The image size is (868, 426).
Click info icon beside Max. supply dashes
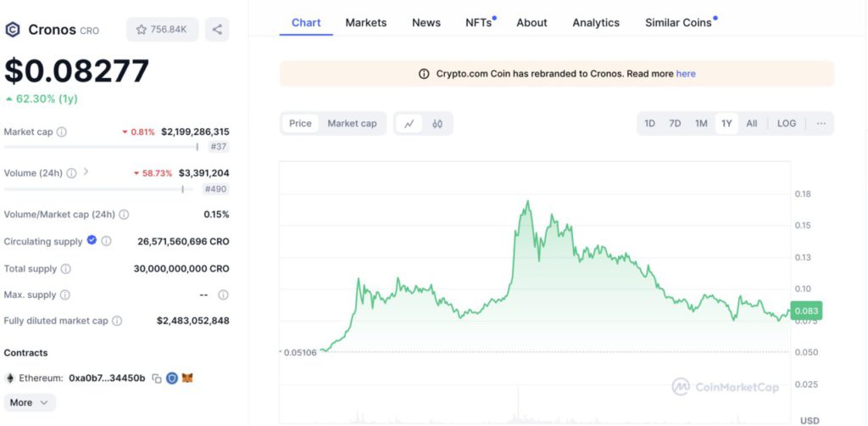tap(223, 294)
